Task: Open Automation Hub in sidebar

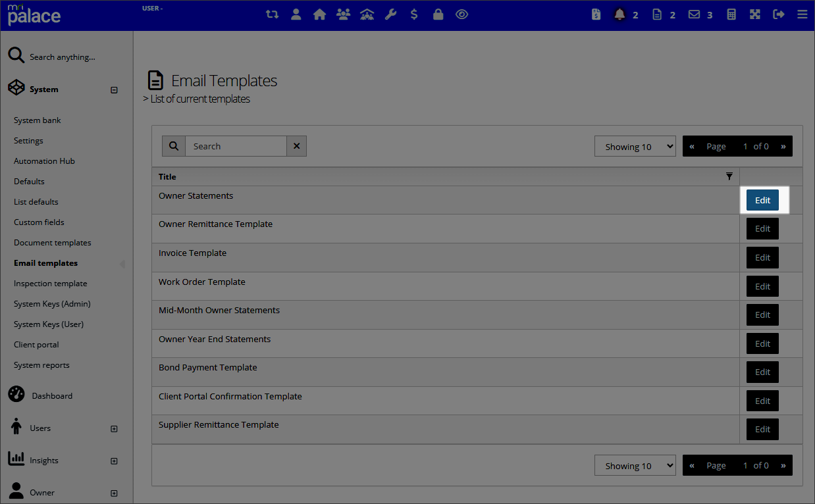Action: [44, 161]
